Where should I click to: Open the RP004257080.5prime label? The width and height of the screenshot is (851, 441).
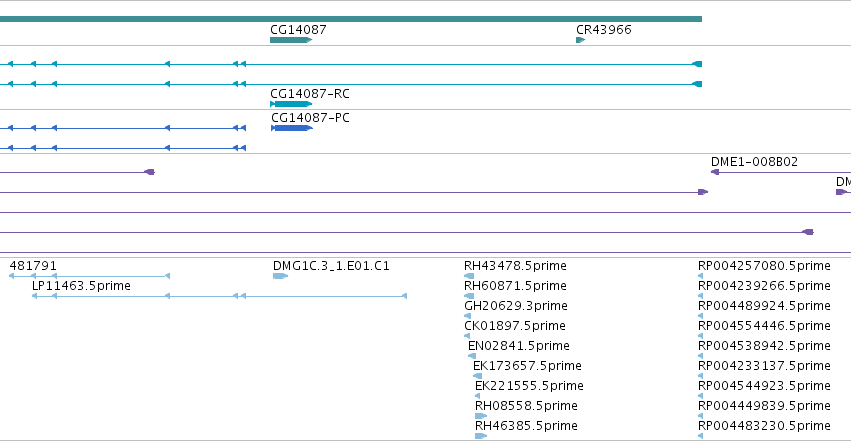(x=764, y=265)
